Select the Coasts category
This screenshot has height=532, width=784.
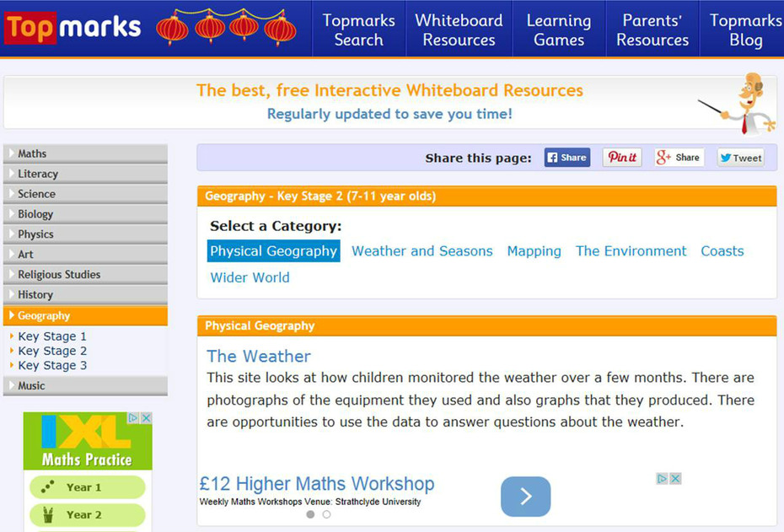[x=722, y=251]
